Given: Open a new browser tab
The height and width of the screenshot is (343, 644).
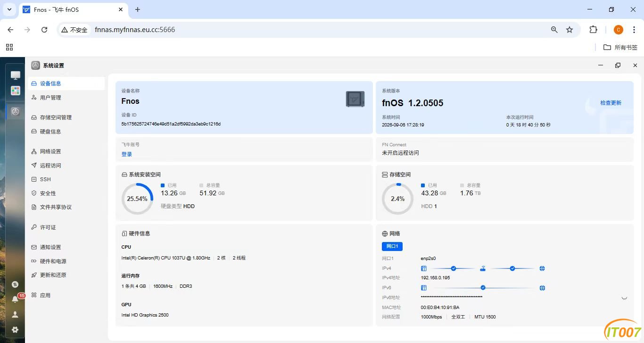Looking at the screenshot, I should click(x=138, y=9).
